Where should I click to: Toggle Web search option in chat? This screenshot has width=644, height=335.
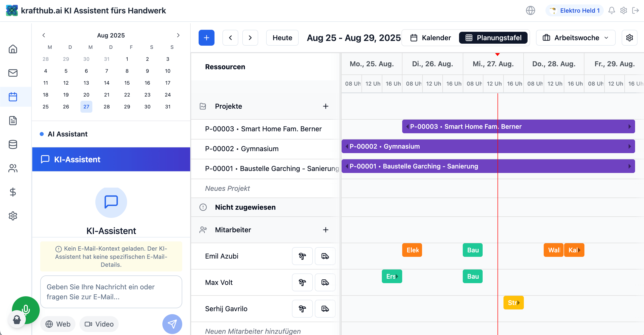[x=58, y=324]
